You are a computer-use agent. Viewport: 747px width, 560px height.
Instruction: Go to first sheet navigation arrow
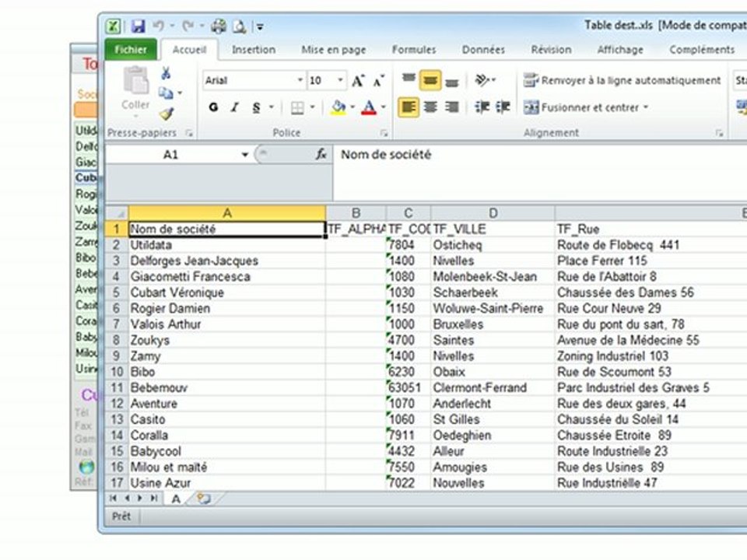coord(114,498)
